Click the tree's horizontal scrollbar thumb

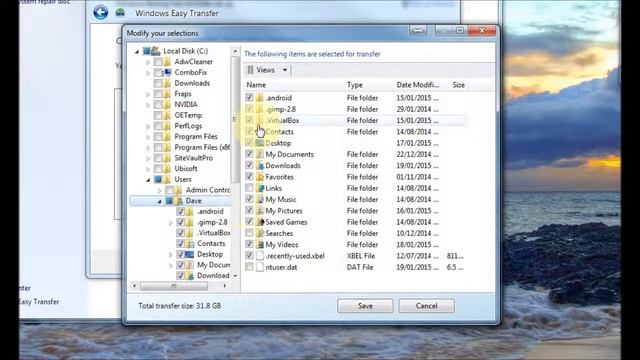point(174,286)
